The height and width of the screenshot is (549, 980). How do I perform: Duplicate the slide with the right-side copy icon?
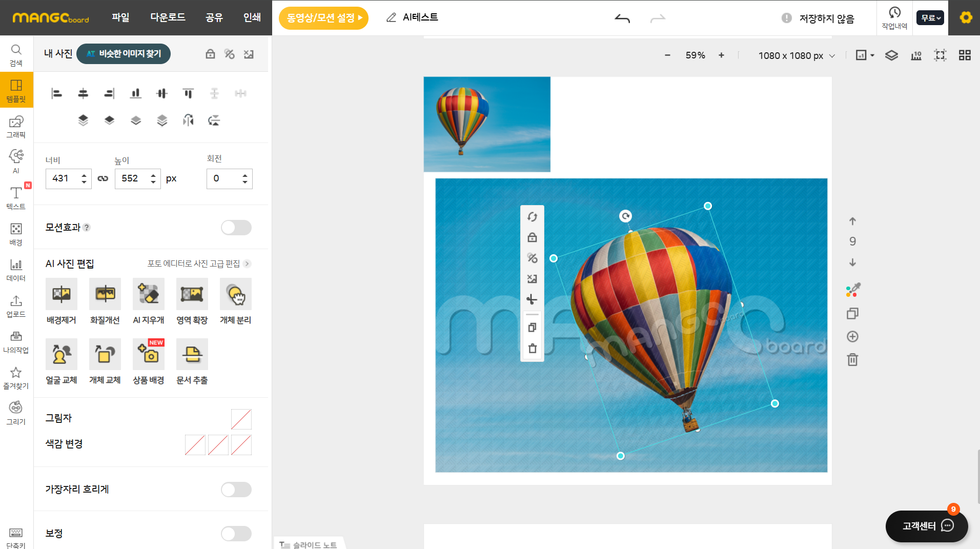852,313
